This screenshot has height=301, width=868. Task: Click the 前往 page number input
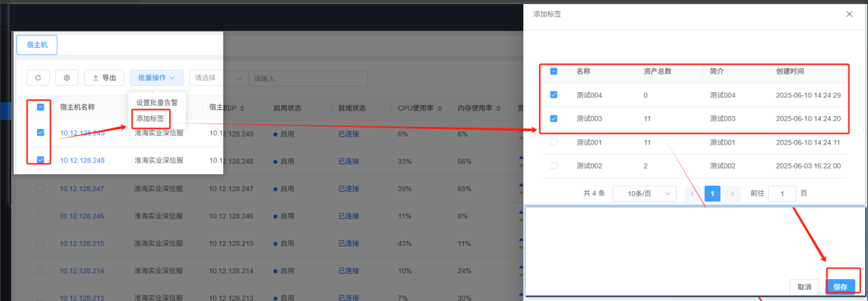[782, 193]
